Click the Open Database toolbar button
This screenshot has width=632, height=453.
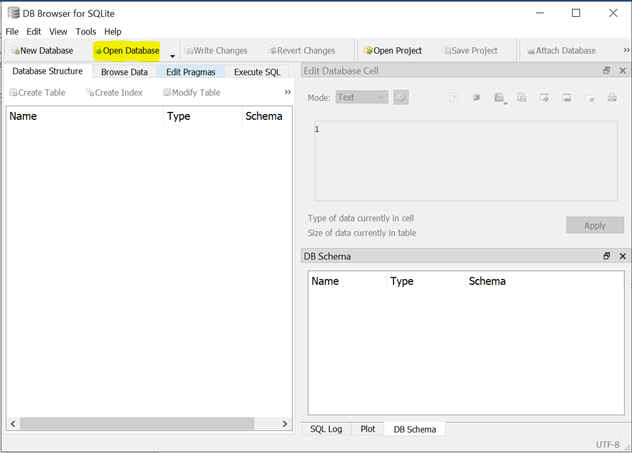tap(127, 50)
